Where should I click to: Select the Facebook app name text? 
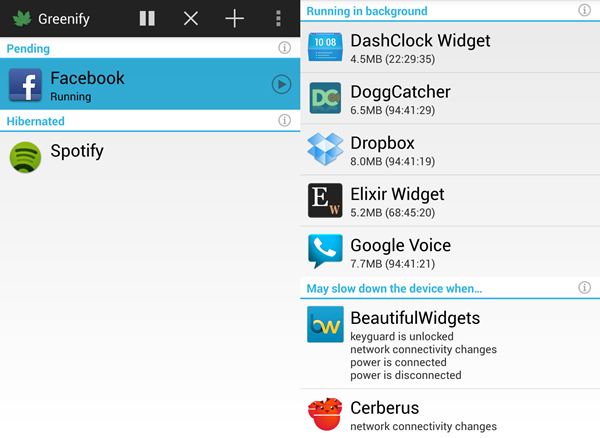coord(87,78)
